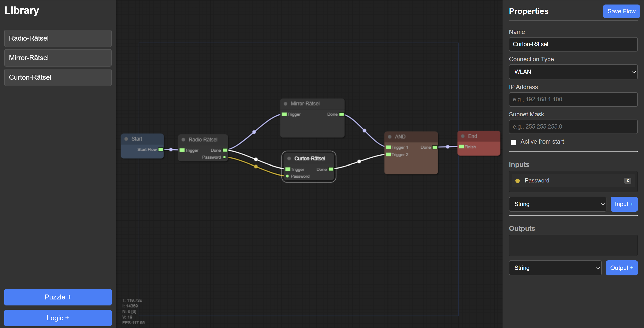Screen dimensions: 644x328
Task: Select Mirror-Rätsel in the Library list
Action: coord(58,58)
